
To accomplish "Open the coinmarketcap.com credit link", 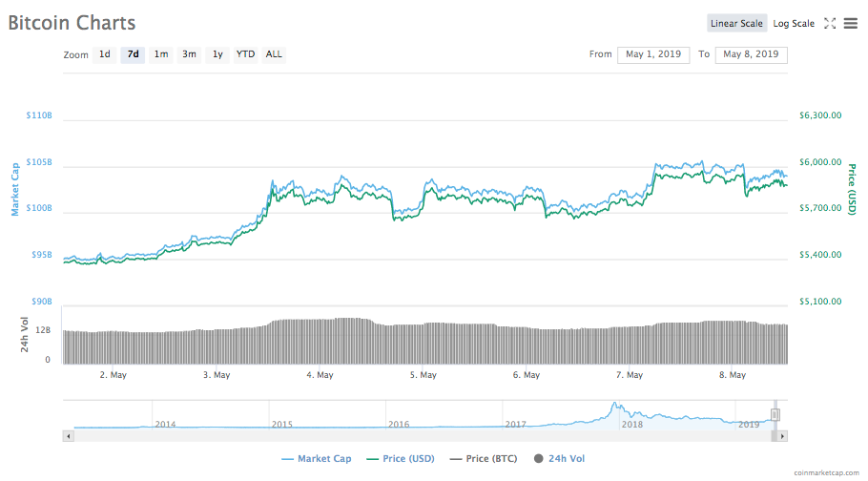I will pyautogui.click(x=826, y=472).
